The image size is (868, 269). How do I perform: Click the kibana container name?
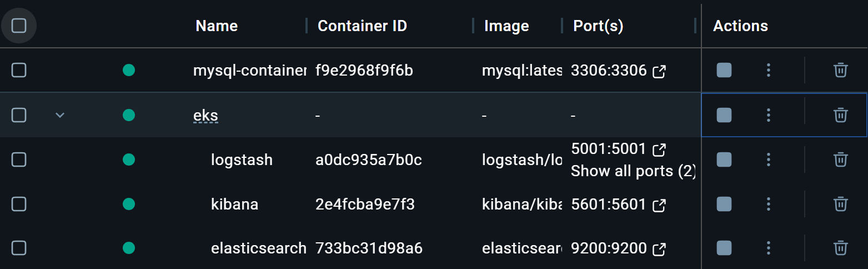click(234, 205)
